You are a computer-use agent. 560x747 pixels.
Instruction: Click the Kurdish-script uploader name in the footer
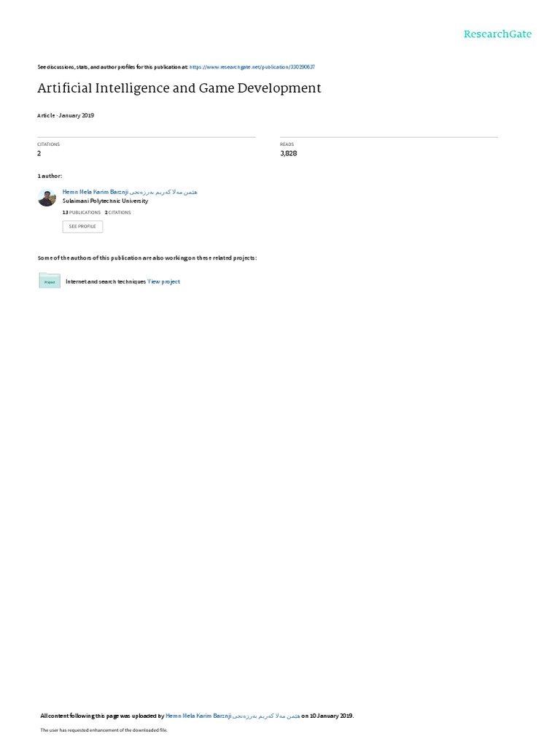266,716
